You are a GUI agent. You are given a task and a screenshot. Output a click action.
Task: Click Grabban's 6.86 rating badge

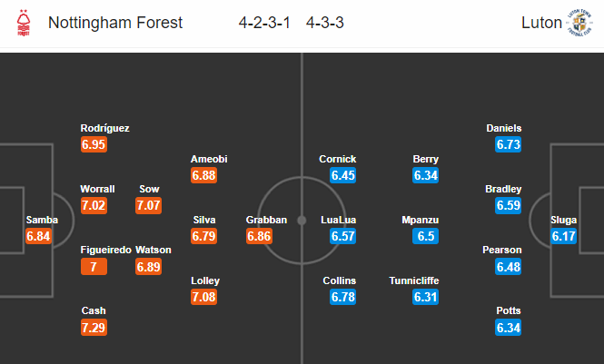pos(259,236)
